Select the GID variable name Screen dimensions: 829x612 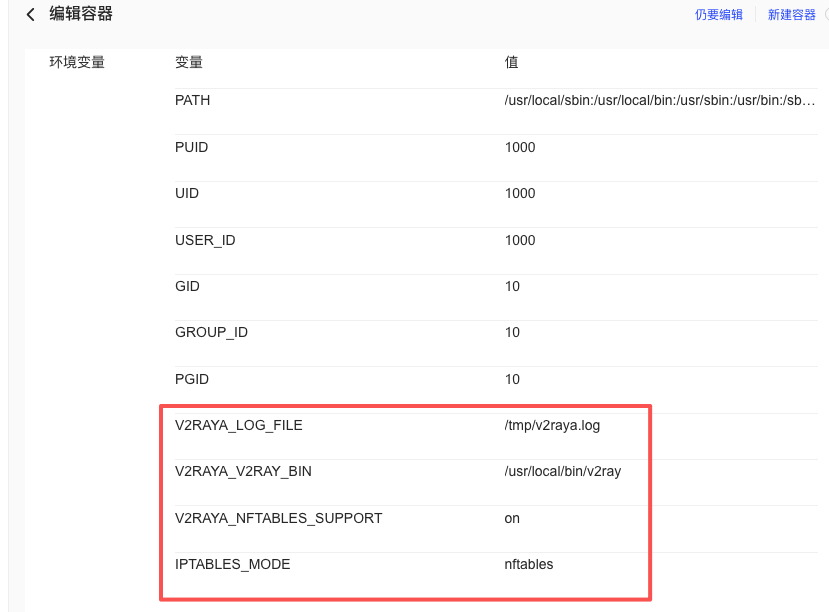click(x=187, y=286)
